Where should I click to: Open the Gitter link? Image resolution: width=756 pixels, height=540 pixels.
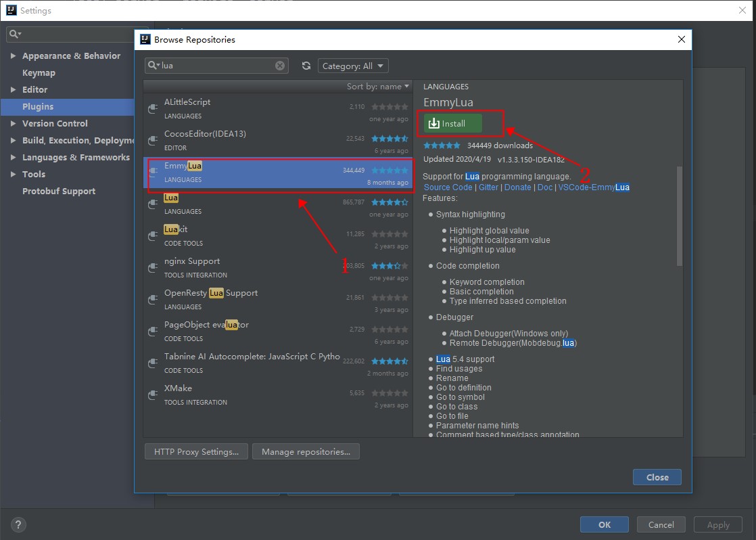[488, 187]
